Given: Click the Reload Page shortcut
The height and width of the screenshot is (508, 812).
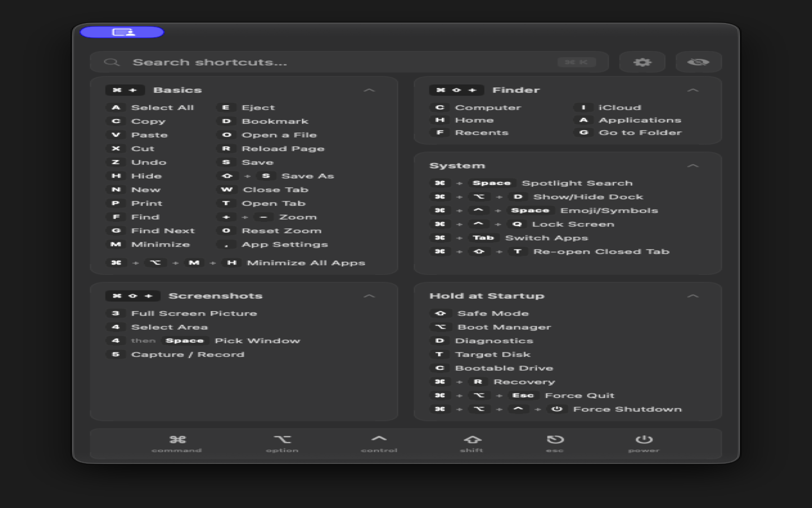Looking at the screenshot, I should click(x=271, y=149).
